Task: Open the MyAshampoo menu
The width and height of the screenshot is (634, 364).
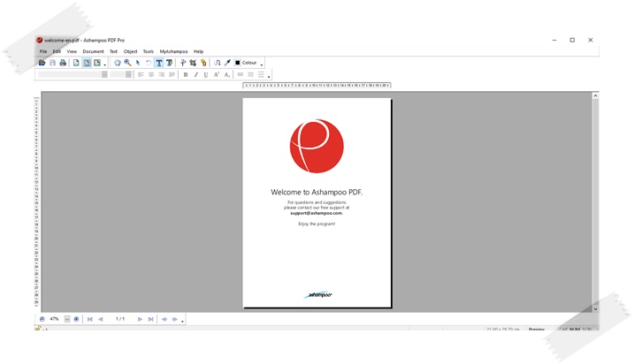Action: 174,51
